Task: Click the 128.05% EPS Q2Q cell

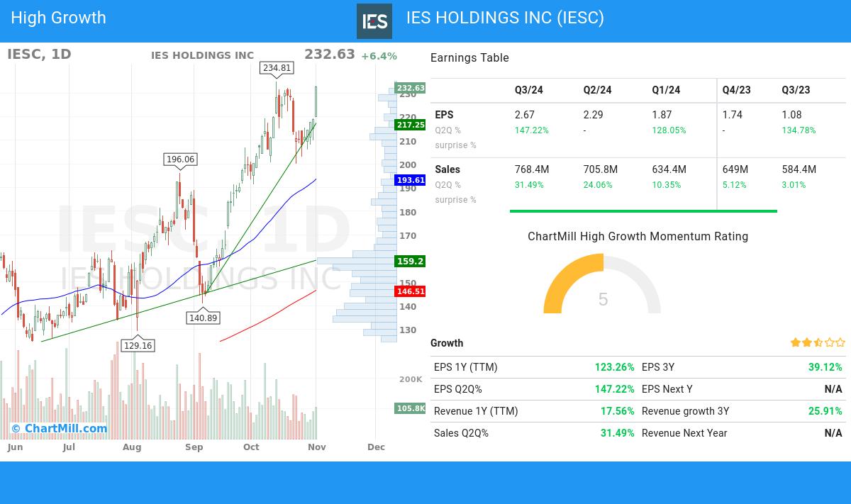Action: (669, 130)
